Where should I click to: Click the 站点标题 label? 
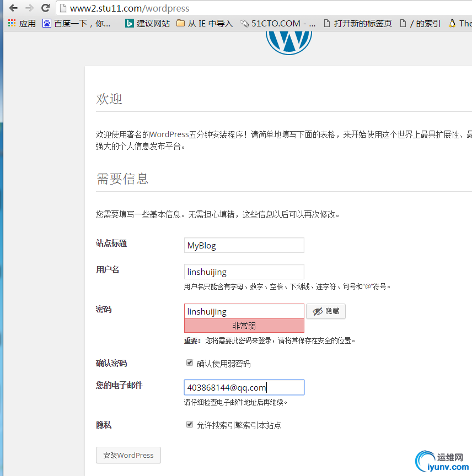111,243
